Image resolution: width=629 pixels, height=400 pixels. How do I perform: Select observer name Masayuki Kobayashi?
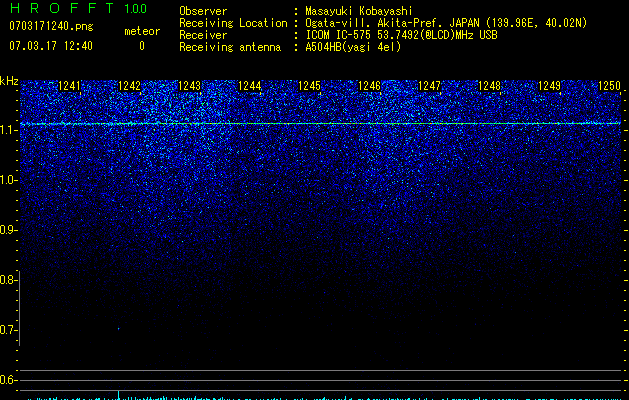(359, 11)
